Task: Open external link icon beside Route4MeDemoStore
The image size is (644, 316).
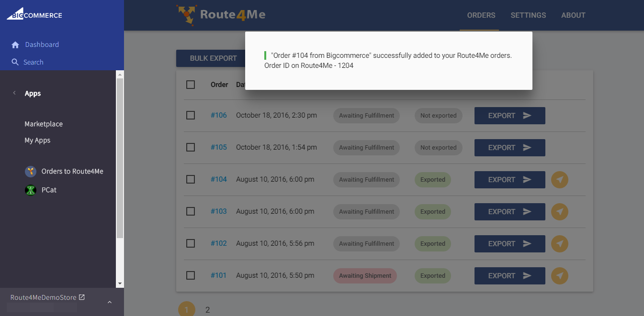Action: pos(82,297)
